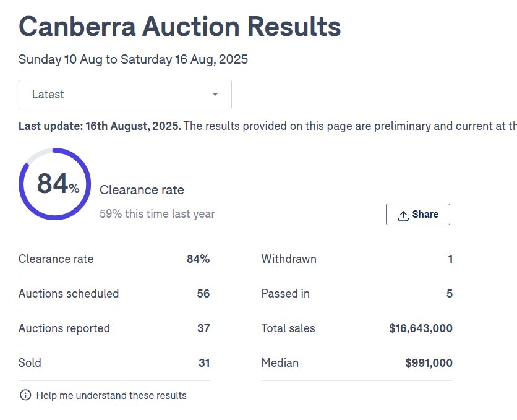
Task: Click the 'Sold' row label
Action: coord(30,363)
